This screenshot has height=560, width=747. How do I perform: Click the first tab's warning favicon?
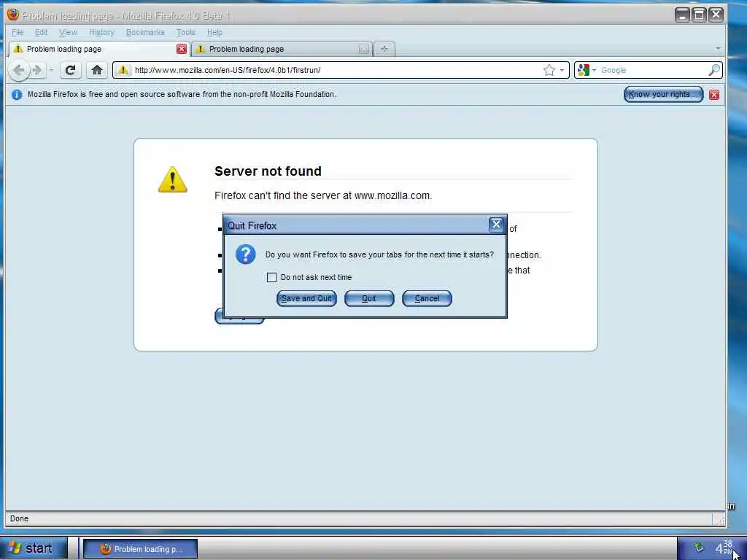point(18,49)
